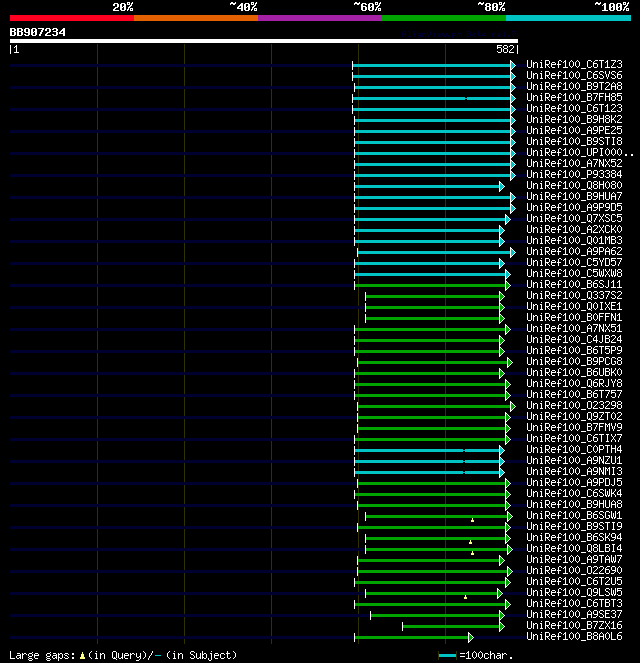Click the red 20% identity color bar
This screenshot has height=663, width=640.
click(x=72, y=18)
